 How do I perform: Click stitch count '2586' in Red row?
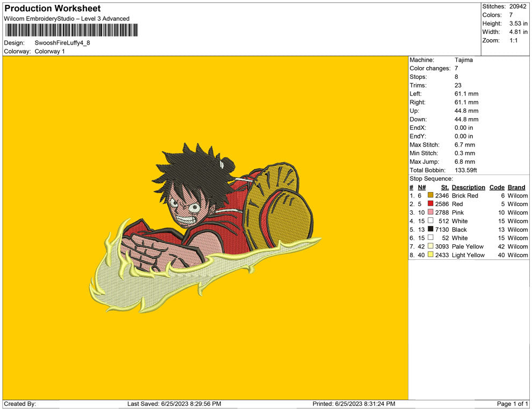(442, 204)
